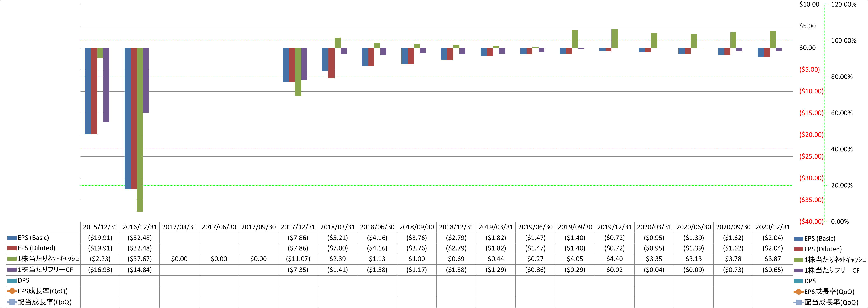Screen dimensions: 868x308
Task: Click the 2020/12/31 column header
Action: [773, 227]
